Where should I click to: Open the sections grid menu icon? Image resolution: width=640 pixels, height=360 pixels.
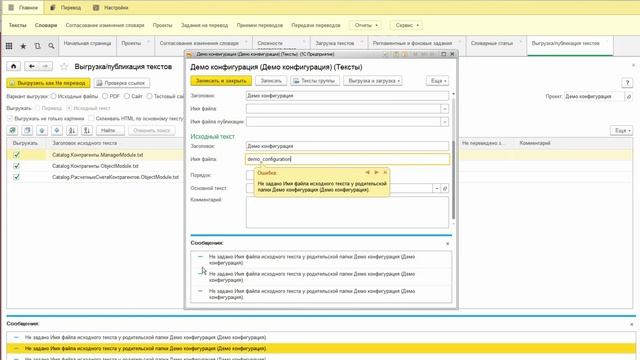[x=9, y=46]
